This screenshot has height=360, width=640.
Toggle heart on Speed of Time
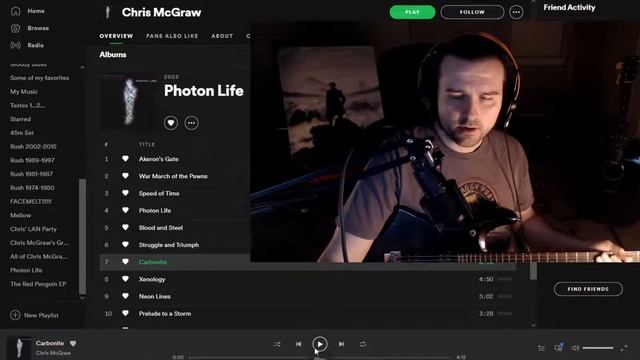[125, 193]
